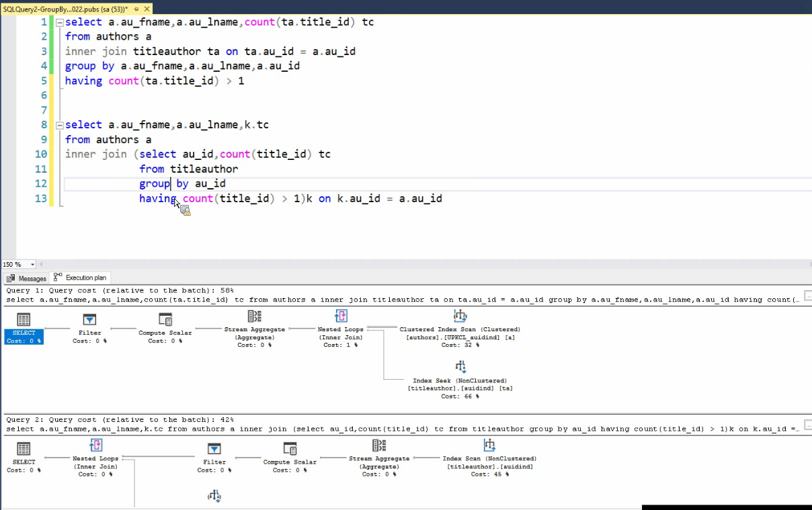Select Nested Loops operator in Query 2 plan

pos(95,458)
